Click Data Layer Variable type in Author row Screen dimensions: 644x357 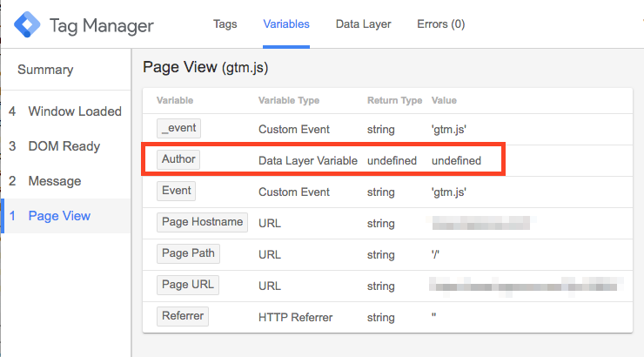point(308,160)
